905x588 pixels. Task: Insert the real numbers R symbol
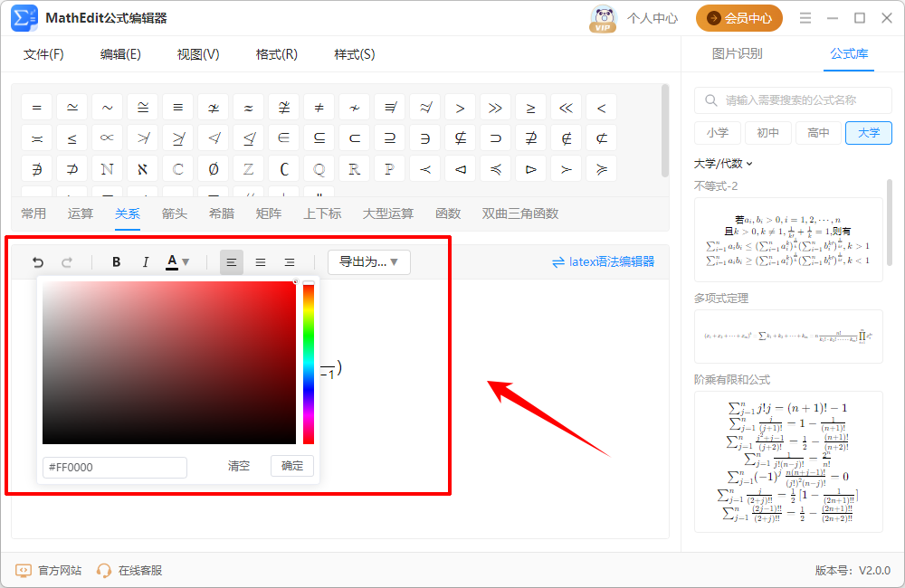coord(355,170)
